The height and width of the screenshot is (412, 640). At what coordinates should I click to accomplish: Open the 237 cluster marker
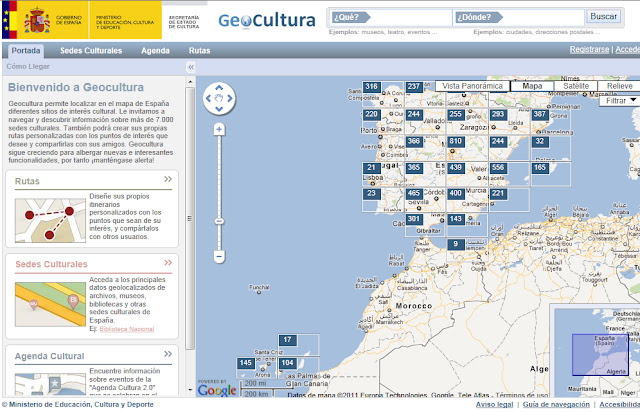coord(413,87)
